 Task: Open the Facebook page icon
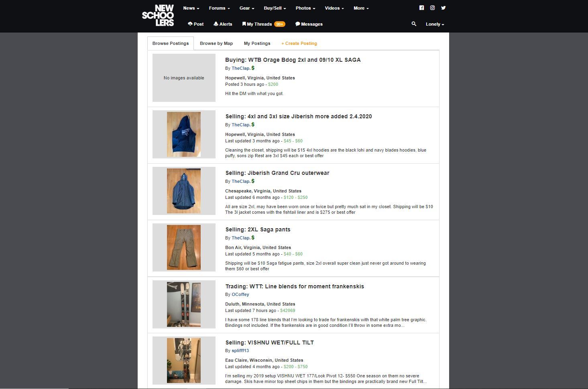point(421,8)
